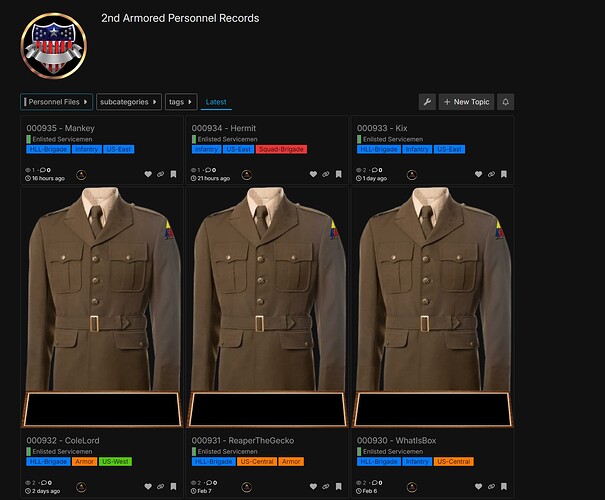Open Enlisted Servicemen category on Kix card
Viewport: 605px width, 500px height.
pyautogui.click(x=390, y=139)
